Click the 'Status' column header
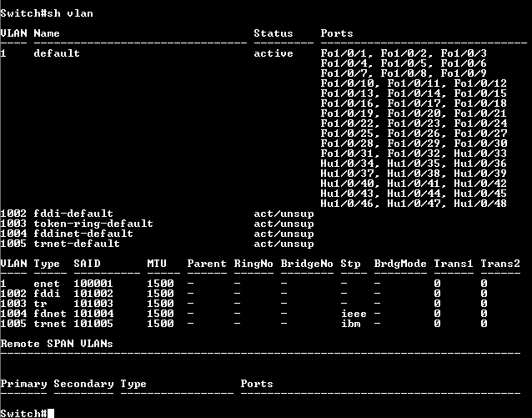The width and height of the screenshot is (532, 418). point(274,33)
